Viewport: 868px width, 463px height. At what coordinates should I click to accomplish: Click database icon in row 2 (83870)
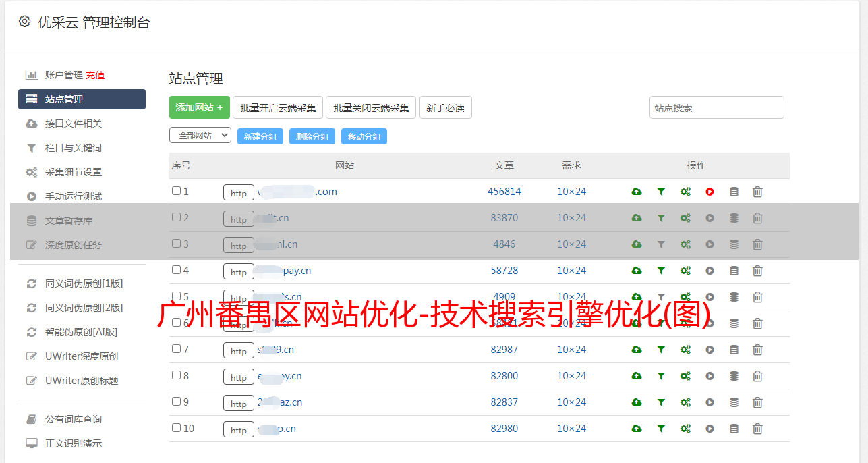(x=734, y=218)
